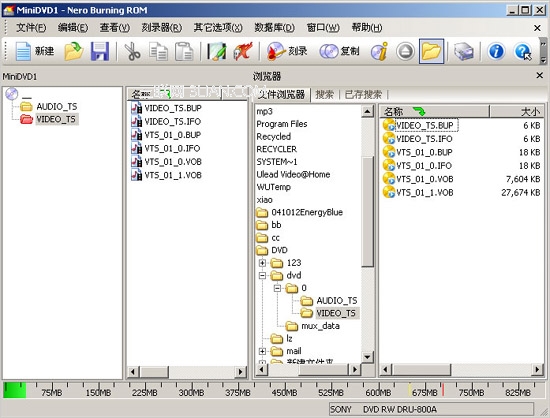Select the mux_data folder
Image resolution: width=550 pixels, height=418 pixels.
(x=320, y=326)
